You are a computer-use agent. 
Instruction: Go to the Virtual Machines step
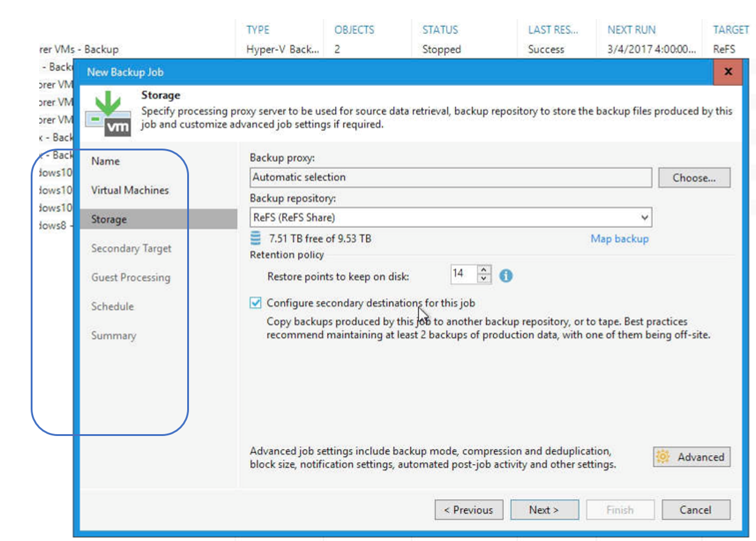(129, 190)
